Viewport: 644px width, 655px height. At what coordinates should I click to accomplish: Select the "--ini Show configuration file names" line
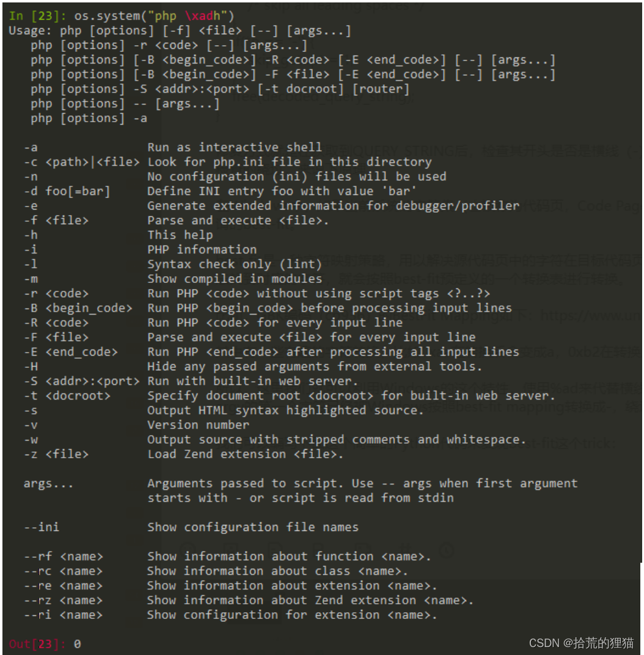tap(191, 527)
